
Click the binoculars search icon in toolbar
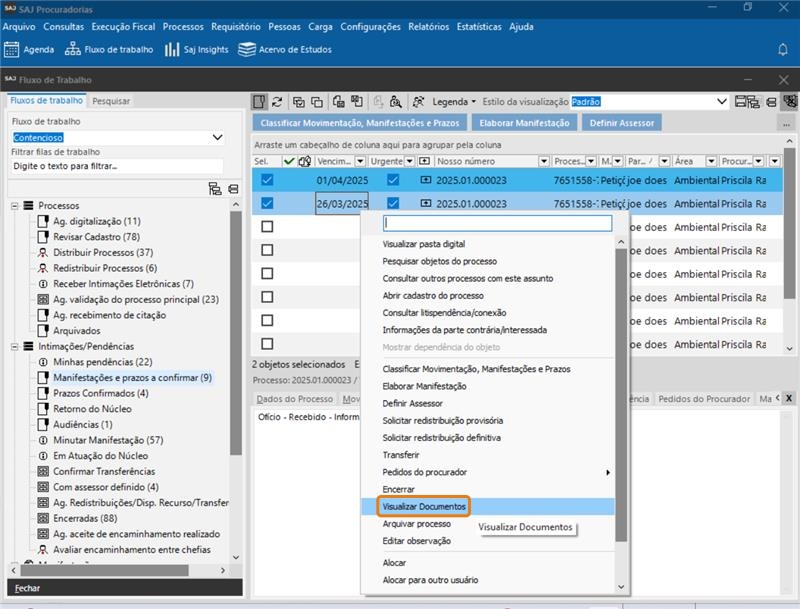pos(395,102)
